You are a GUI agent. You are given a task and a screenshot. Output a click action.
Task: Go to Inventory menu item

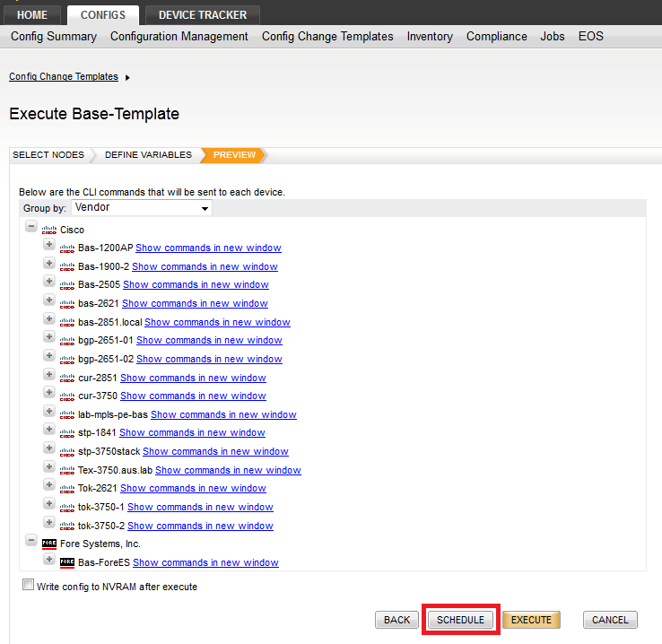click(430, 36)
